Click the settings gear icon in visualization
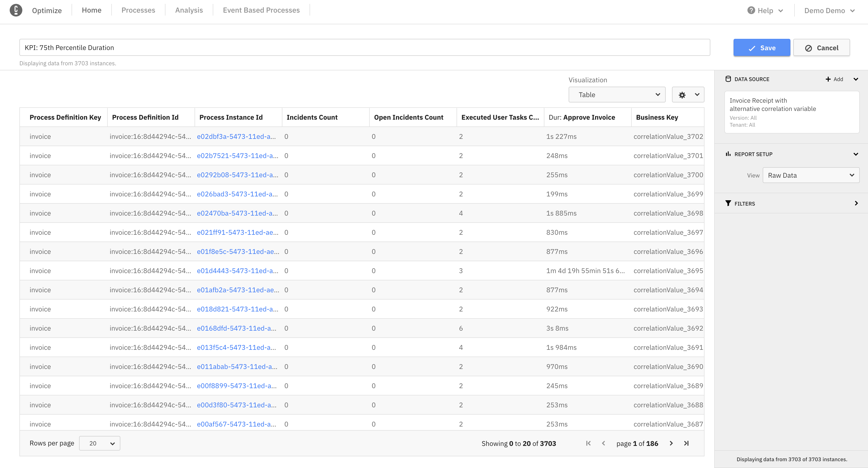 coord(682,94)
